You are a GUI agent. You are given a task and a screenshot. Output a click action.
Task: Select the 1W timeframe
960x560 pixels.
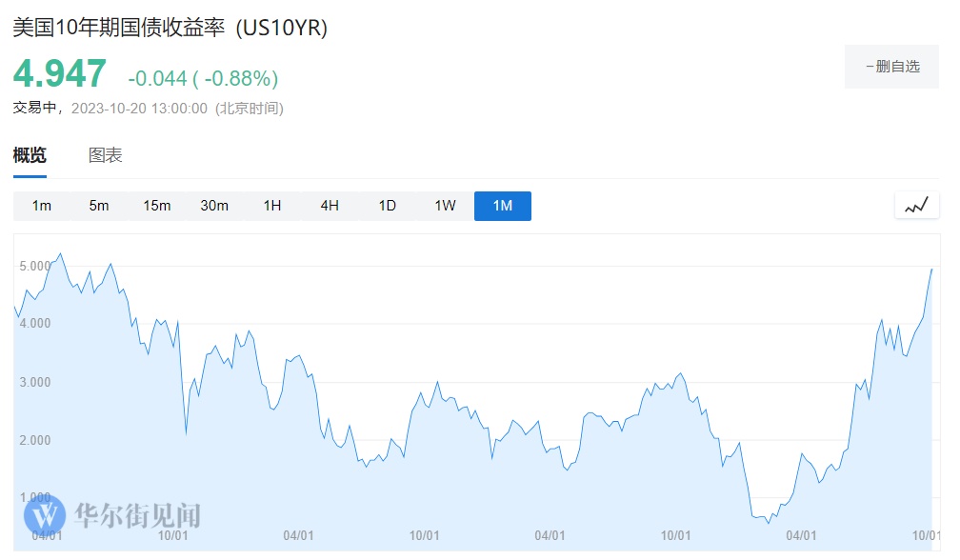(x=445, y=206)
